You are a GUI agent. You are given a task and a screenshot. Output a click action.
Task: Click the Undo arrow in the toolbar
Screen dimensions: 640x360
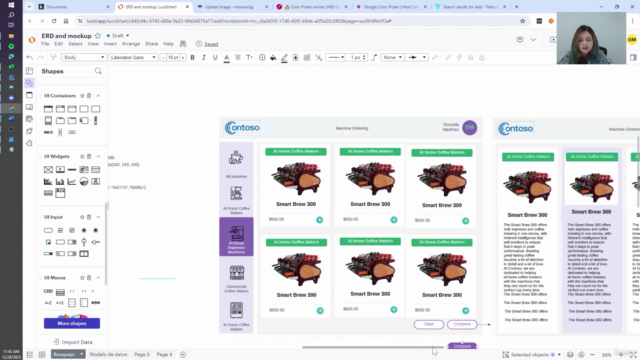(x=29, y=58)
